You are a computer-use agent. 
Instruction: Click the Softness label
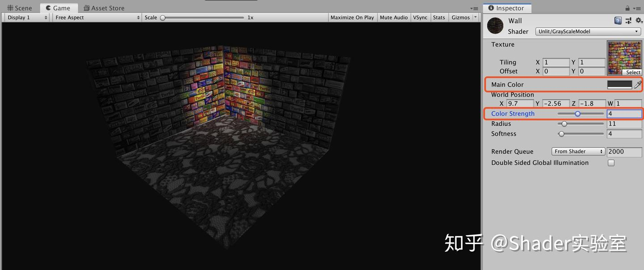point(504,133)
